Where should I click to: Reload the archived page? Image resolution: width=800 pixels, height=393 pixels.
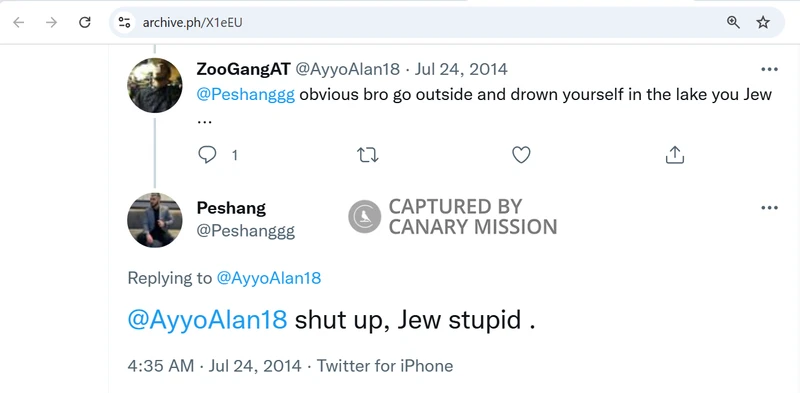[85, 22]
